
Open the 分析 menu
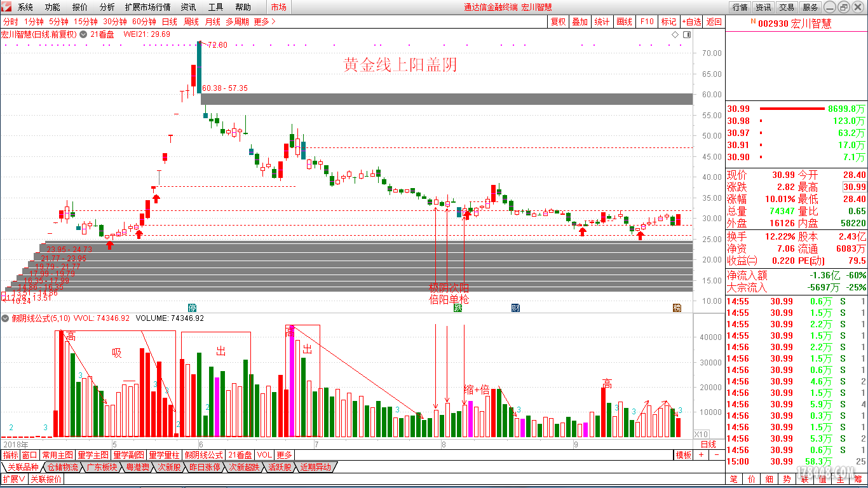[107, 7]
